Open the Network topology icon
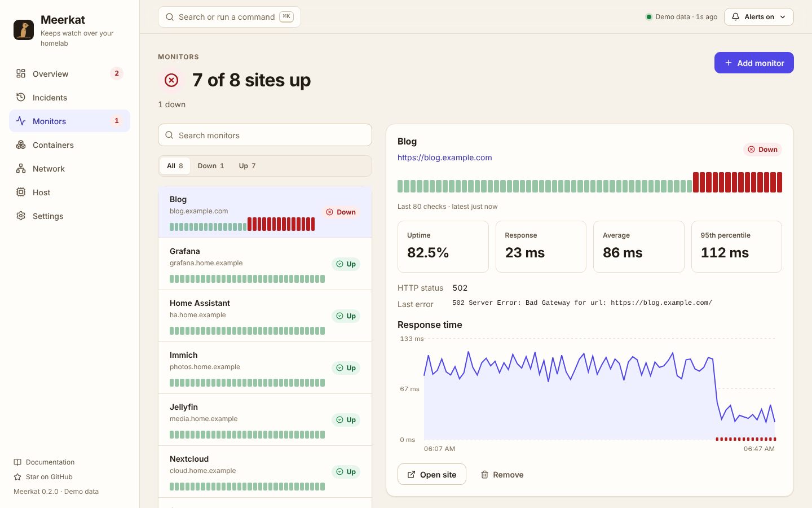The image size is (812, 508). click(x=21, y=168)
